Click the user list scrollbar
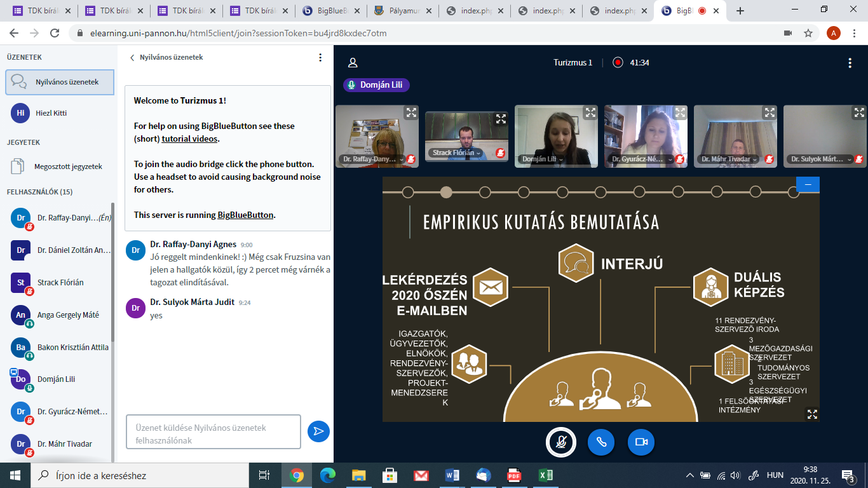Image resolution: width=868 pixels, height=488 pixels. (x=113, y=273)
